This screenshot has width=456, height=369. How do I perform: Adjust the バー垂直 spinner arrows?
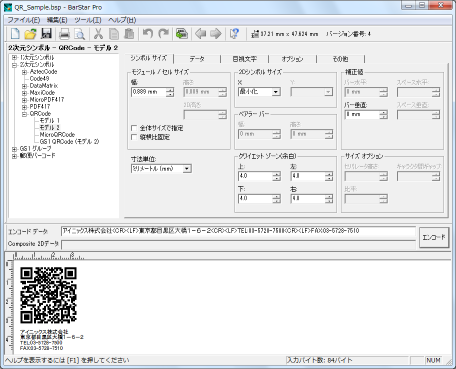[x=384, y=115]
